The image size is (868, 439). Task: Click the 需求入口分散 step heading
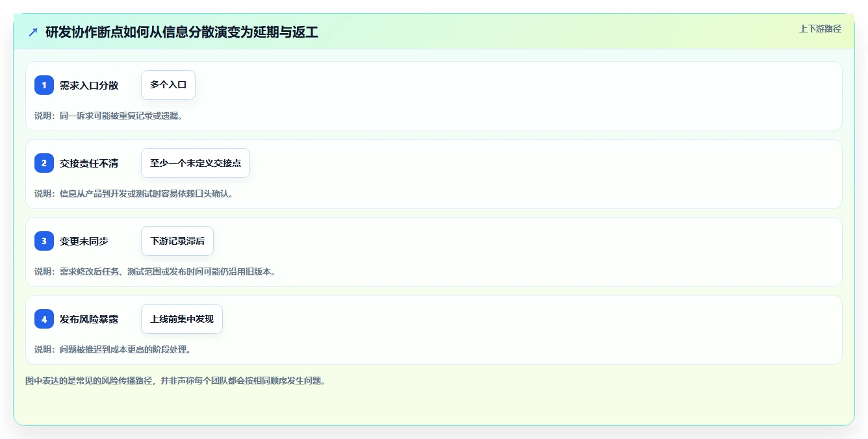click(89, 85)
